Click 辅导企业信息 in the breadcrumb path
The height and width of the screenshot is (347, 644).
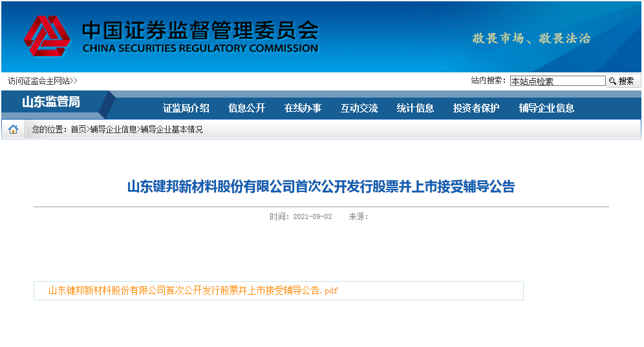113,129
